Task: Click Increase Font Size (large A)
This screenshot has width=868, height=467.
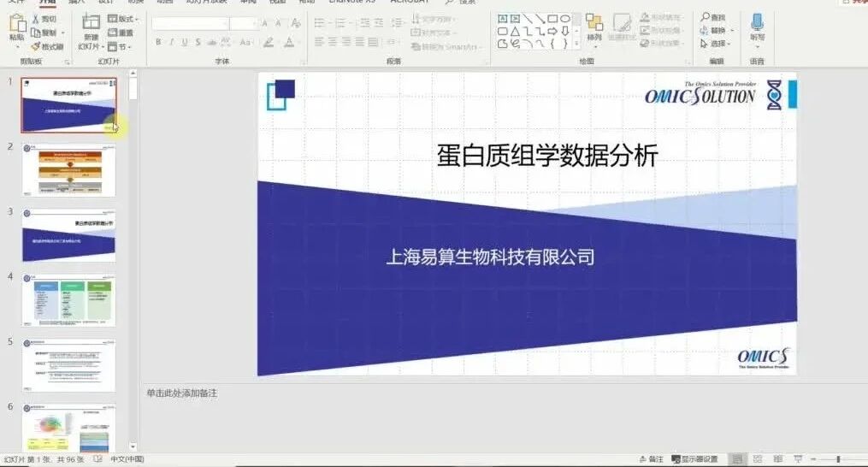Action: click(x=264, y=23)
